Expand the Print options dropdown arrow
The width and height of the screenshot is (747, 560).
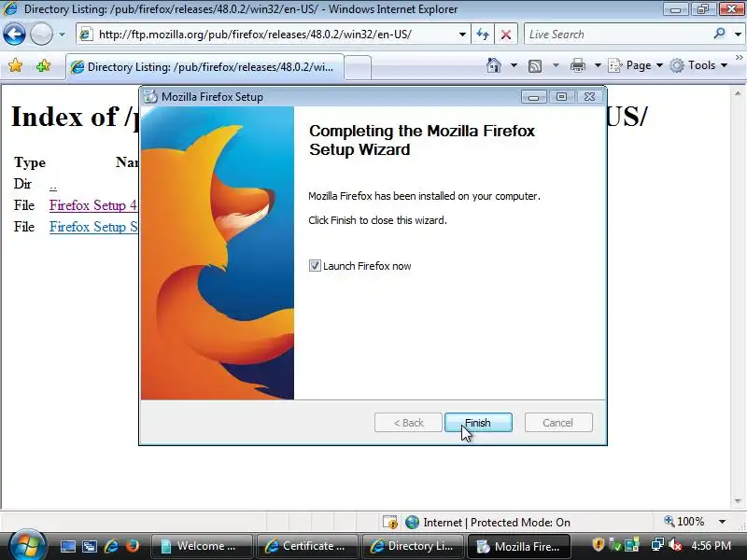coord(598,65)
